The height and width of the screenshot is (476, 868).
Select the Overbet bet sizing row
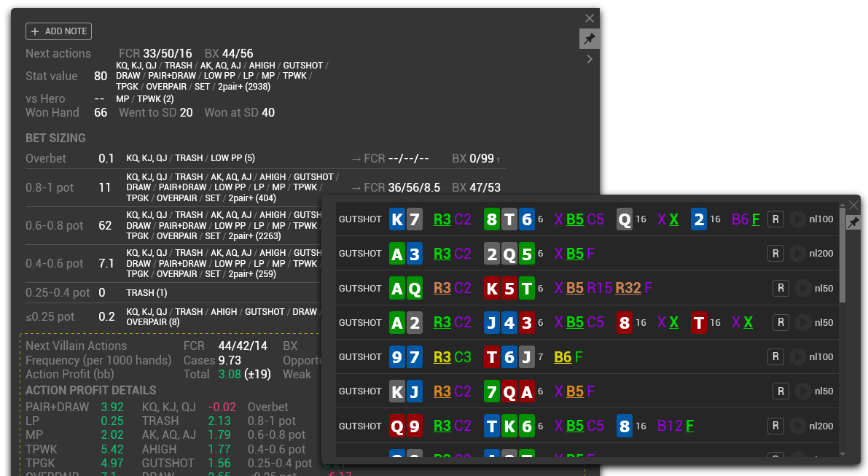coord(266,158)
